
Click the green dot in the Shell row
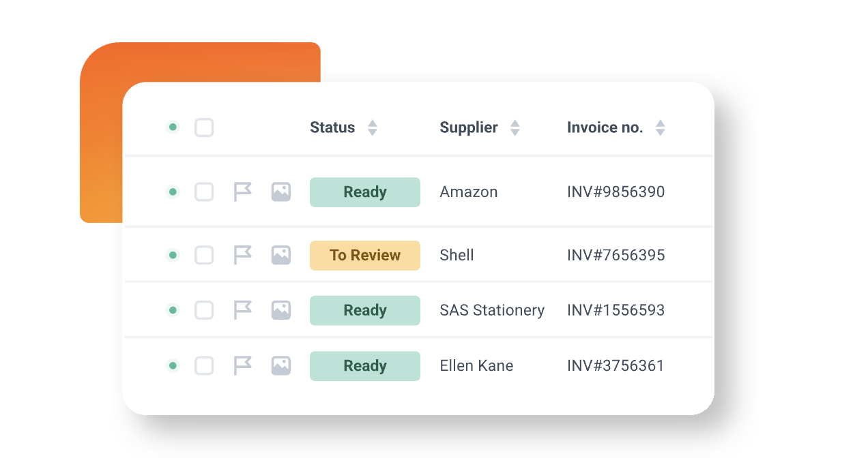tap(173, 255)
